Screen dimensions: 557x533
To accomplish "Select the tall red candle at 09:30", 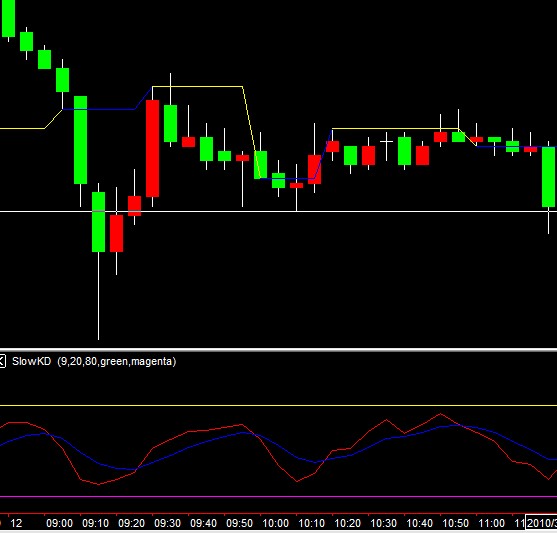I will coord(152,148).
